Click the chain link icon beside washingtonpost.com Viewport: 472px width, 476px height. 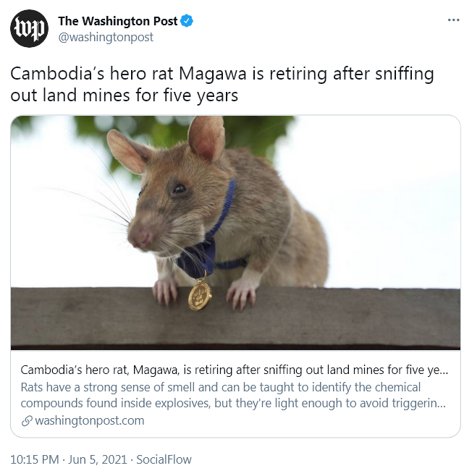coord(27,421)
